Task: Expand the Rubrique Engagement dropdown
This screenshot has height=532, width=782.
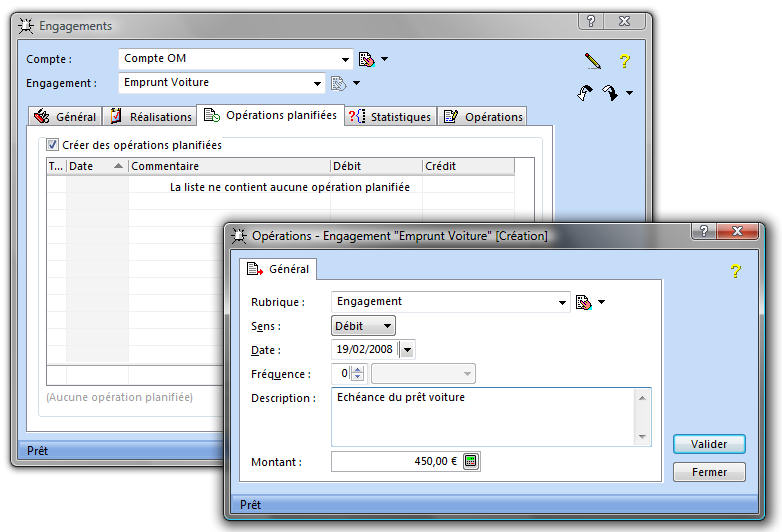Action: click(x=563, y=301)
